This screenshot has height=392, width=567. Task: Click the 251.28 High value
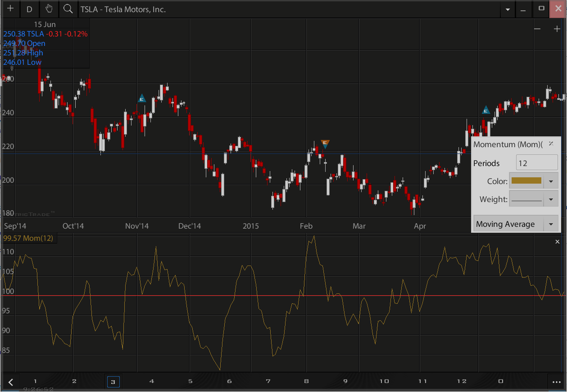tap(23, 53)
